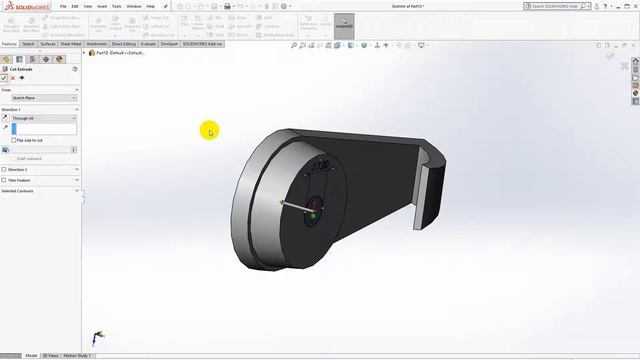Collapse the Direction 1 section
Image resolution: width=640 pixels, height=360 pixels.
pos(77,109)
